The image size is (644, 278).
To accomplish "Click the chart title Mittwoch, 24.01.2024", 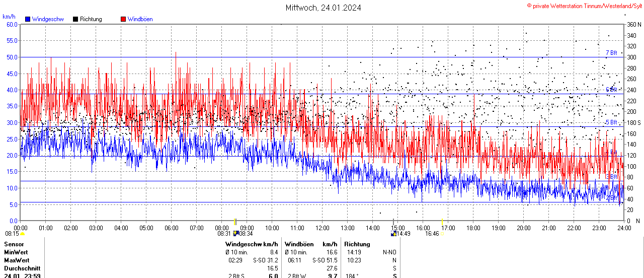I will click(x=323, y=8).
